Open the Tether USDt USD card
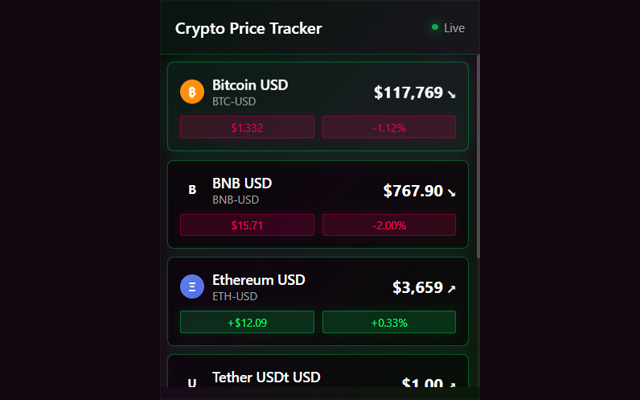Screen dimensions: 640x400 tap(317, 378)
